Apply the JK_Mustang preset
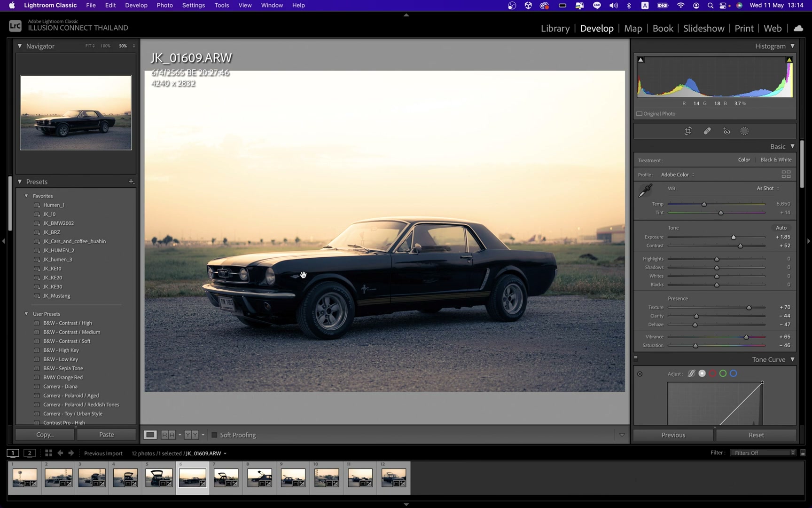 tap(56, 296)
